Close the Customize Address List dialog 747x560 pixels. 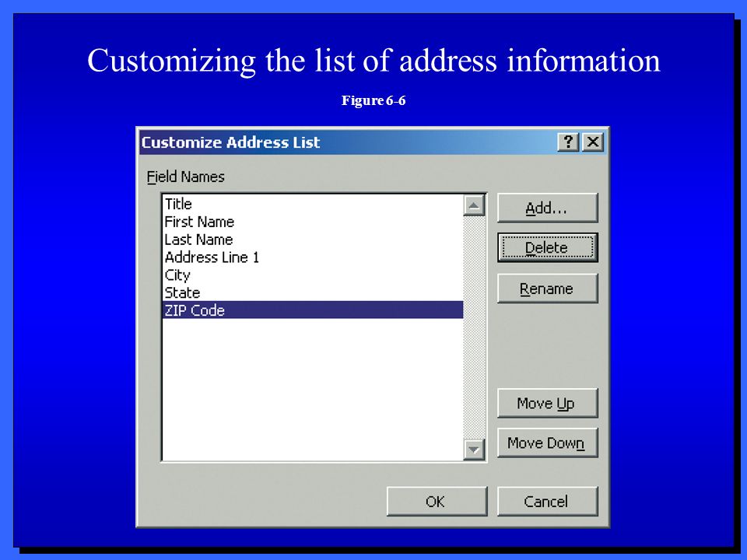coord(593,142)
